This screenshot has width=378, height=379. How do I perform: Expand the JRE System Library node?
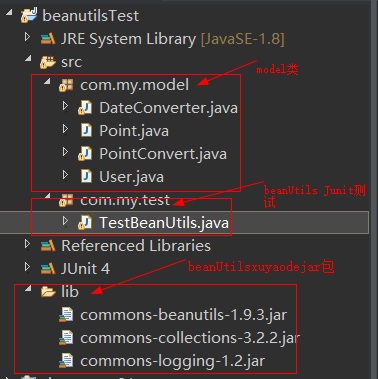(28, 37)
